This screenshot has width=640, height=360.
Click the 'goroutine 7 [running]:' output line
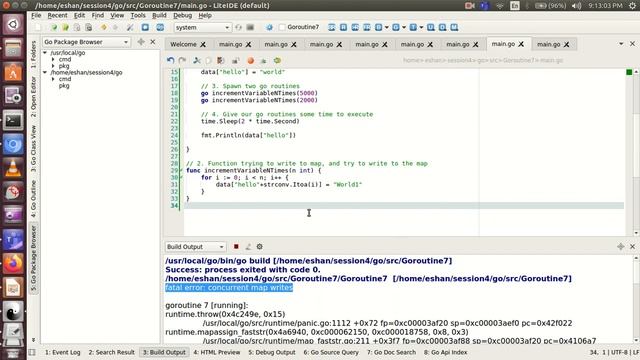[x=207, y=305]
